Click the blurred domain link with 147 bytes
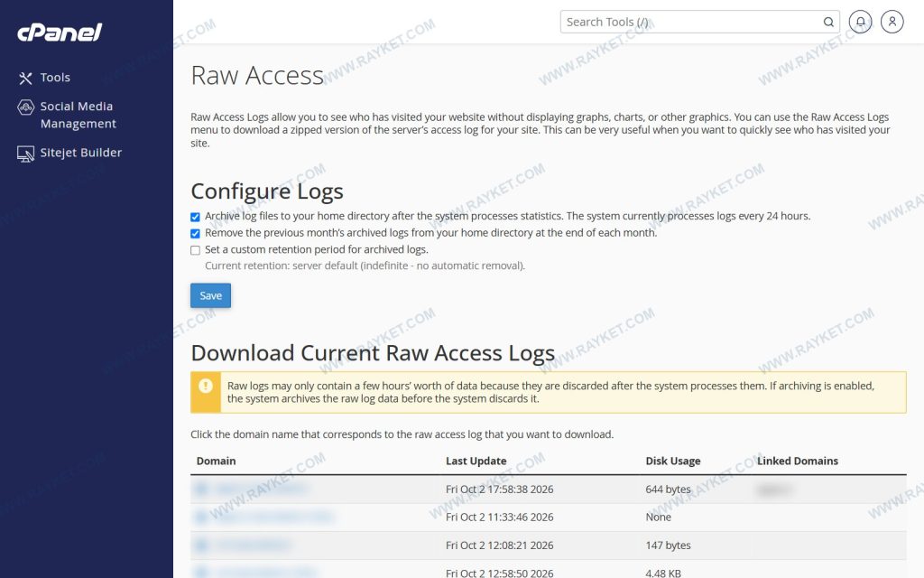 [253, 545]
